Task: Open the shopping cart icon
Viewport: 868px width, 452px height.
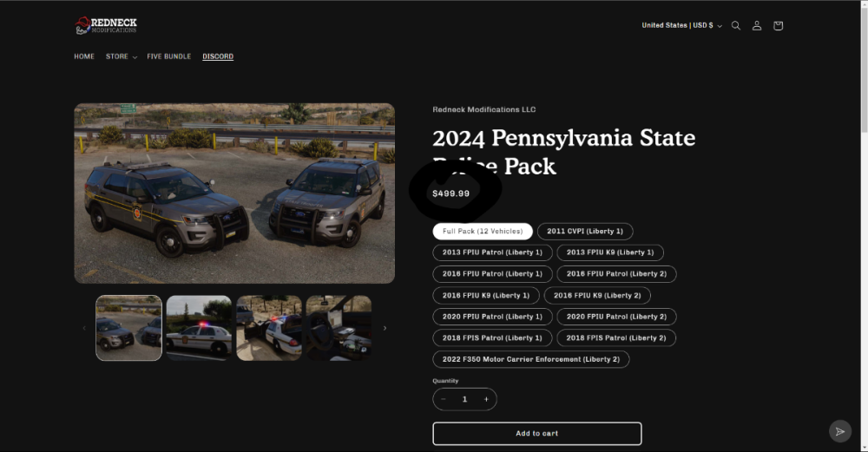Action: point(778,25)
